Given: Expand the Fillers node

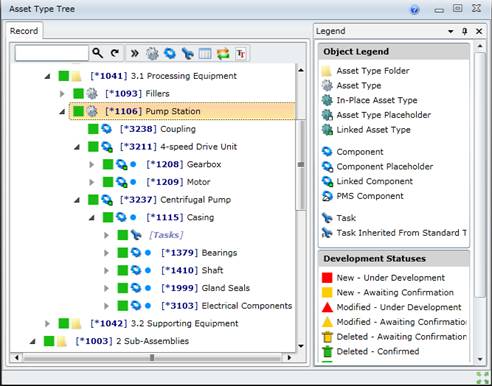Looking at the screenshot, I should 62,94.
